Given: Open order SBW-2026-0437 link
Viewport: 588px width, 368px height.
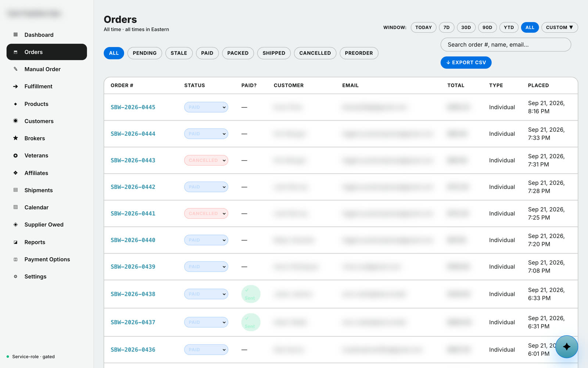Looking at the screenshot, I should pos(133,322).
